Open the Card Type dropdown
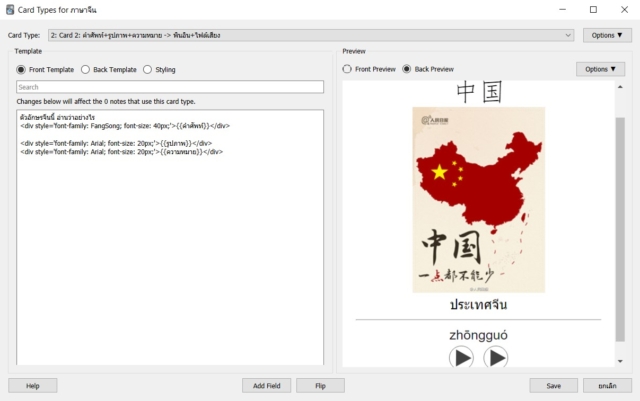 [x=311, y=35]
